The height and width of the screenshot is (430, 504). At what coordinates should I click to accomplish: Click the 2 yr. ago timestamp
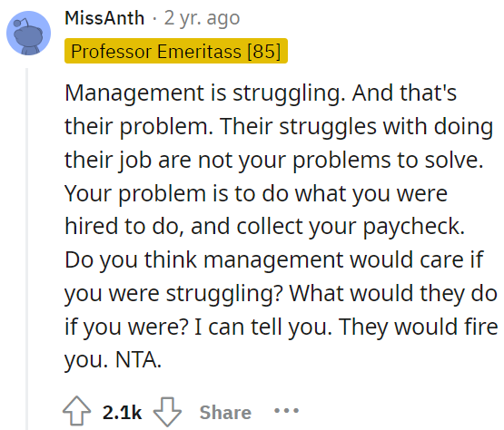[x=202, y=18]
